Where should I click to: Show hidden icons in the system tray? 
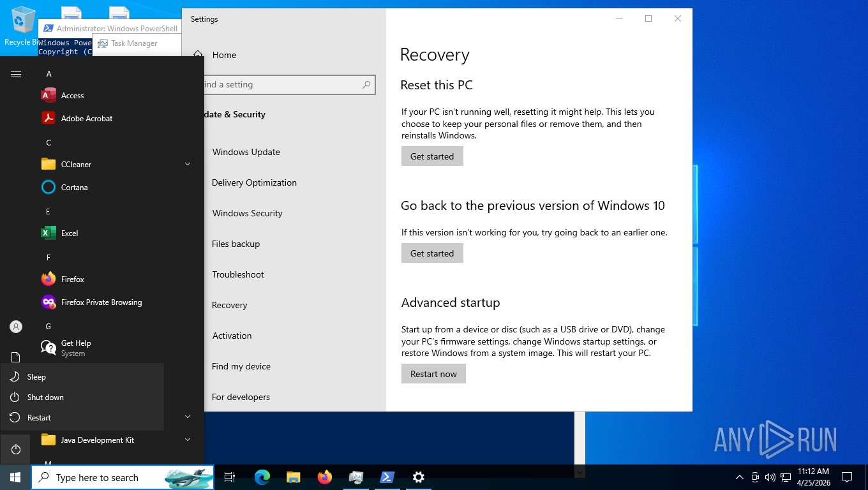coord(740,477)
